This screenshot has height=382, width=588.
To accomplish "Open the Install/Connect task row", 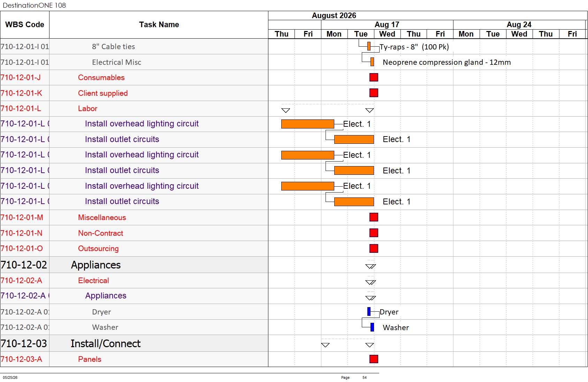I will [134, 343].
